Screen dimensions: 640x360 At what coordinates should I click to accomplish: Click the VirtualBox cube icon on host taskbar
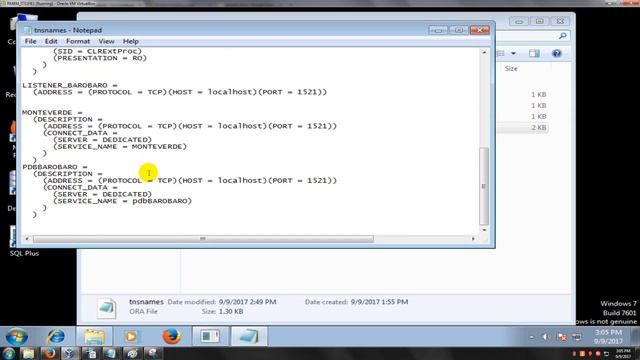[x=70, y=353]
